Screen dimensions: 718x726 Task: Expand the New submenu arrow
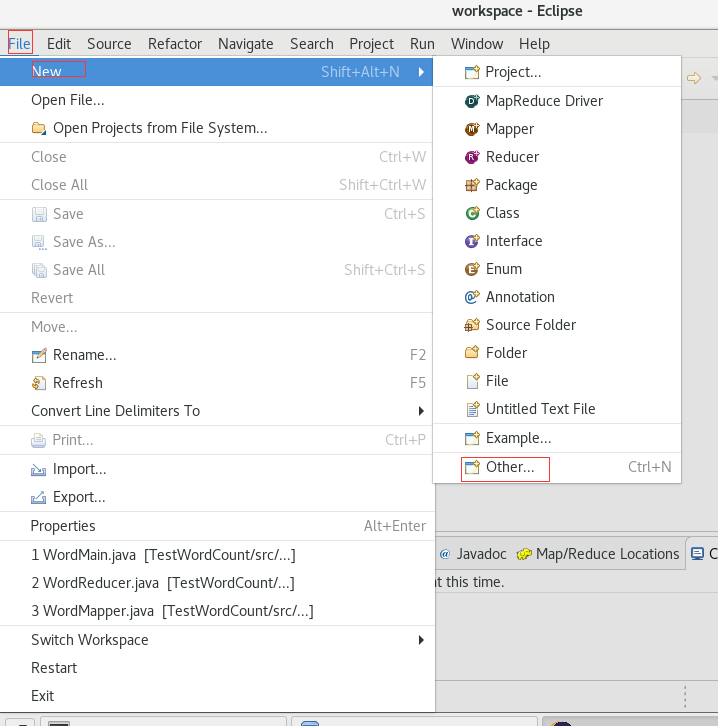(421, 72)
